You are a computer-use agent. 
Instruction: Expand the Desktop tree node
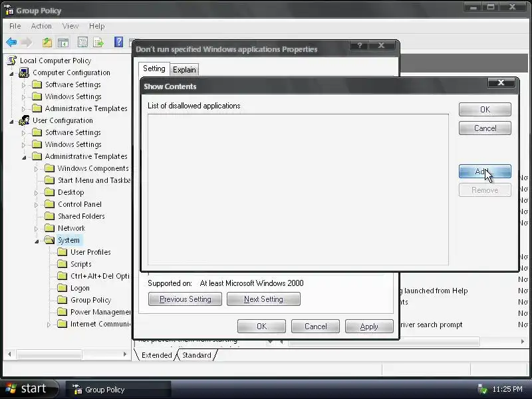tap(36, 193)
